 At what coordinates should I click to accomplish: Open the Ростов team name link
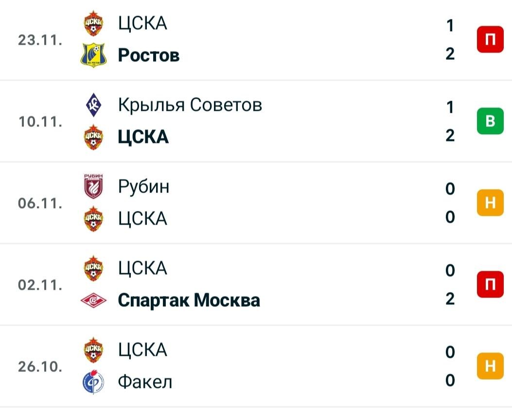(x=149, y=55)
